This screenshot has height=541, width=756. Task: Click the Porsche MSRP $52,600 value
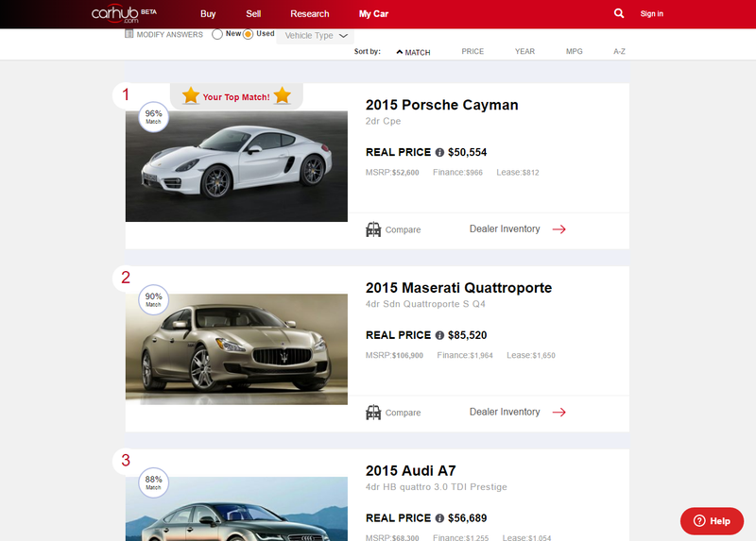405,173
